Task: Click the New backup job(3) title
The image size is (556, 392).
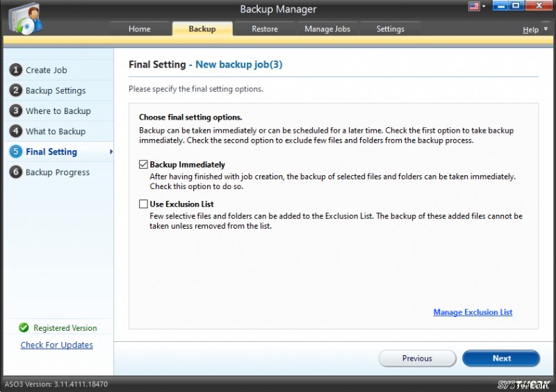Action: click(239, 65)
